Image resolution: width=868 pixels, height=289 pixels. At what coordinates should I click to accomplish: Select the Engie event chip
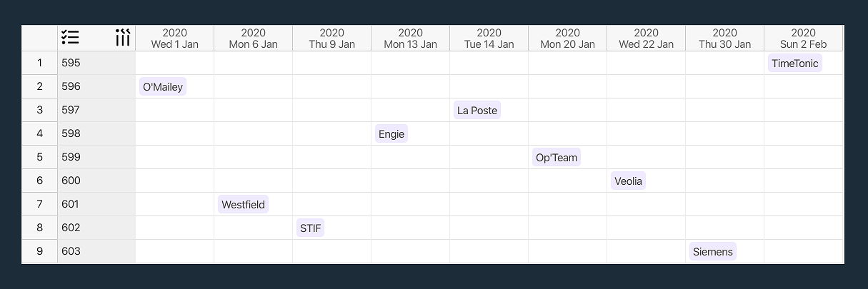click(391, 134)
